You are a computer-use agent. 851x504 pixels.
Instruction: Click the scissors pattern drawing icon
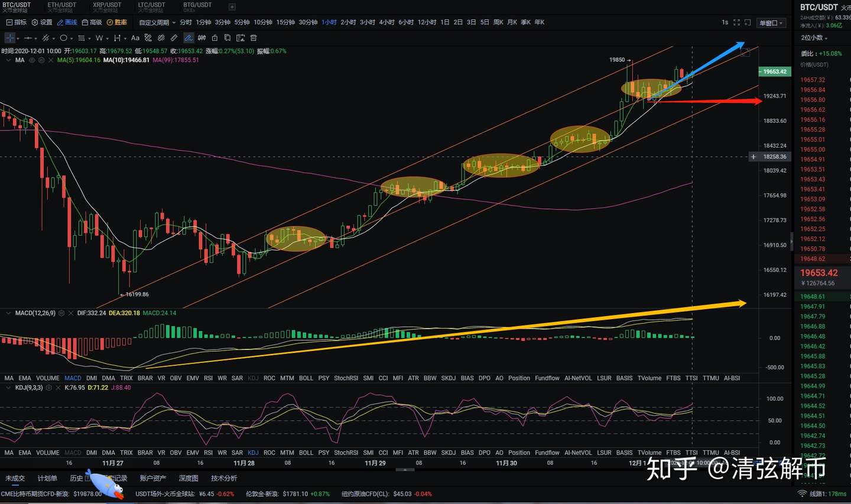click(148, 38)
